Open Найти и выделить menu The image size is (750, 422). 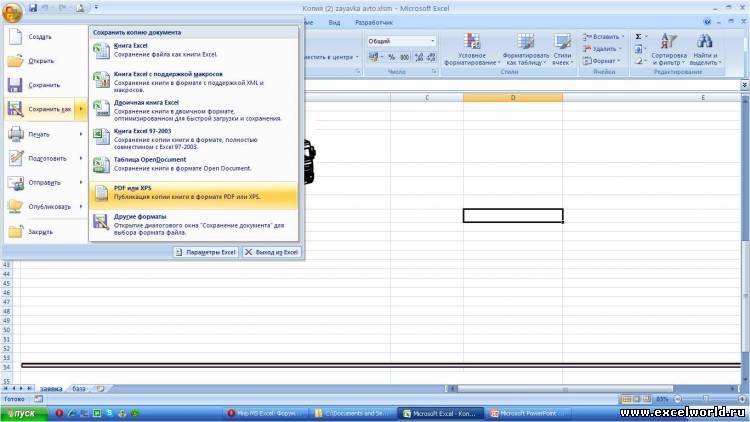click(x=704, y=50)
